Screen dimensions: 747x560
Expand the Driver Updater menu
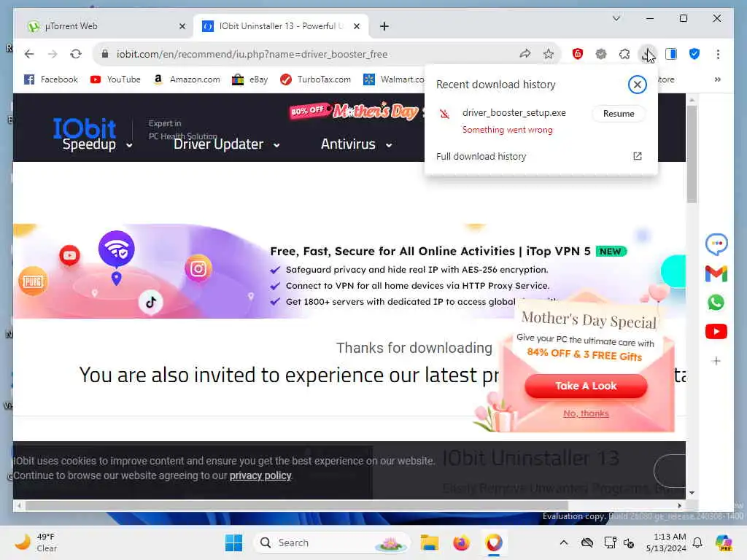[x=226, y=144]
